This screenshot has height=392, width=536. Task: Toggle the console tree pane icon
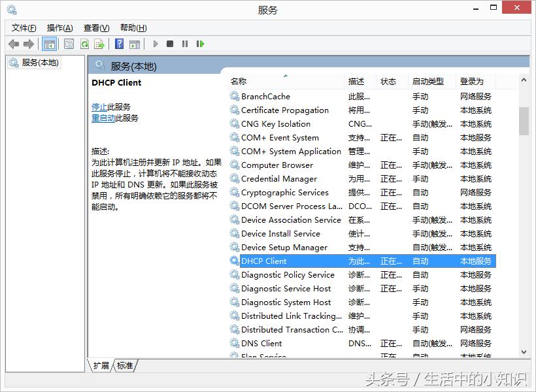coord(50,44)
